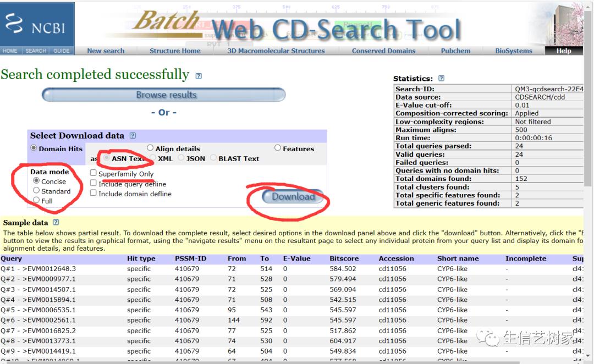Open the HOME link under NCBI
The height and width of the screenshot is (364, 594).
[10, 51]
